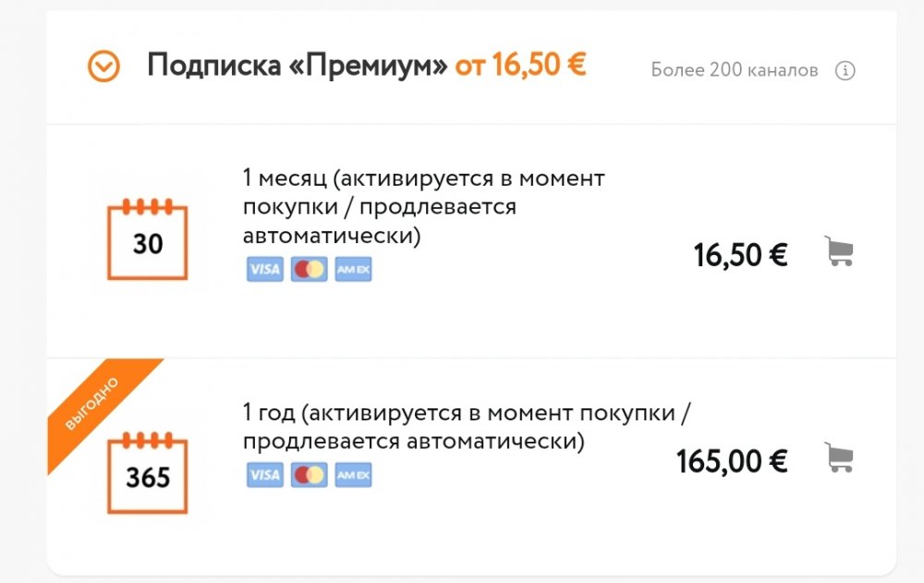Select Mastercard icon under monthly plan
Viewport: 924px width, 583px height.
pyautogui.click(x=309, y=269)
